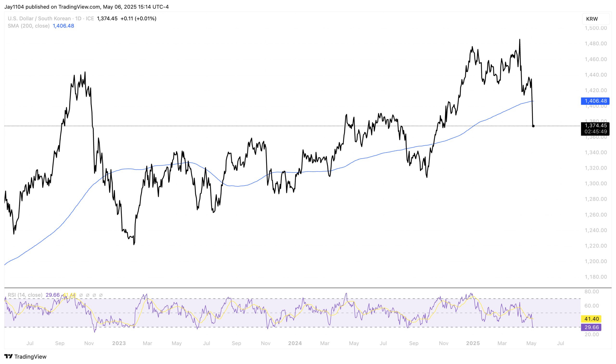Click the "Jay1104 published on TradingView.com" header

[x=52, y=7]
